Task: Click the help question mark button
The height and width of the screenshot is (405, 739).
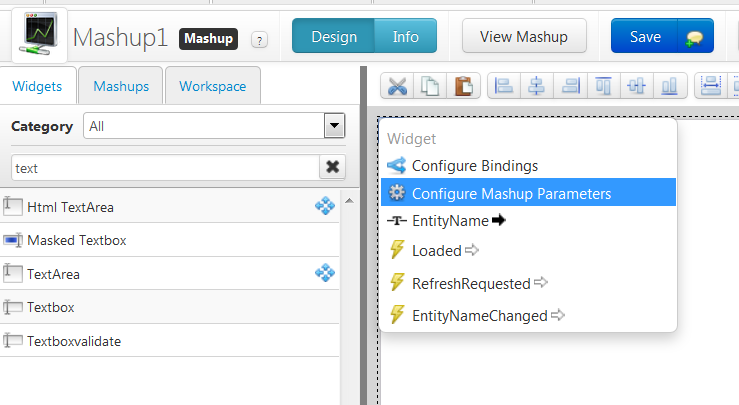Action: (259, 40)
